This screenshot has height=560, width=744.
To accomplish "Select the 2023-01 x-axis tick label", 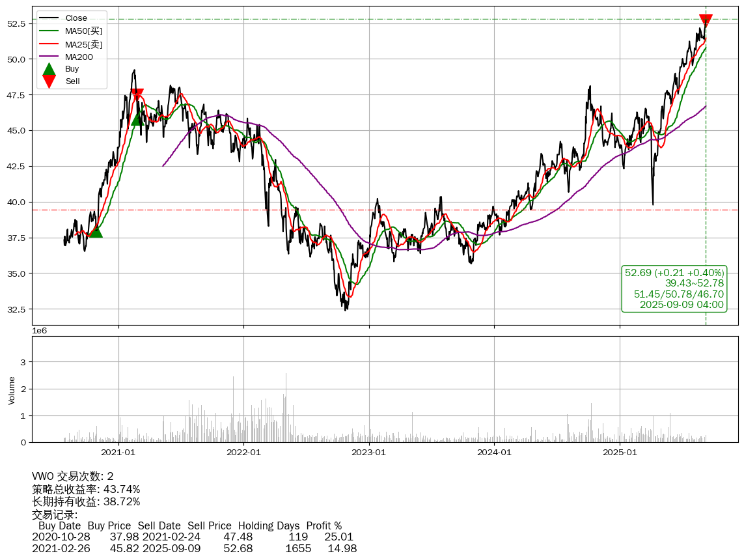I will click(369, 452).
